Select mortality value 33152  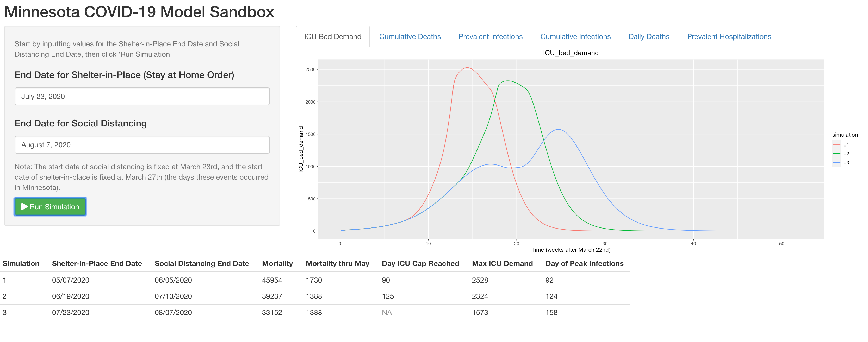(272, 312)
